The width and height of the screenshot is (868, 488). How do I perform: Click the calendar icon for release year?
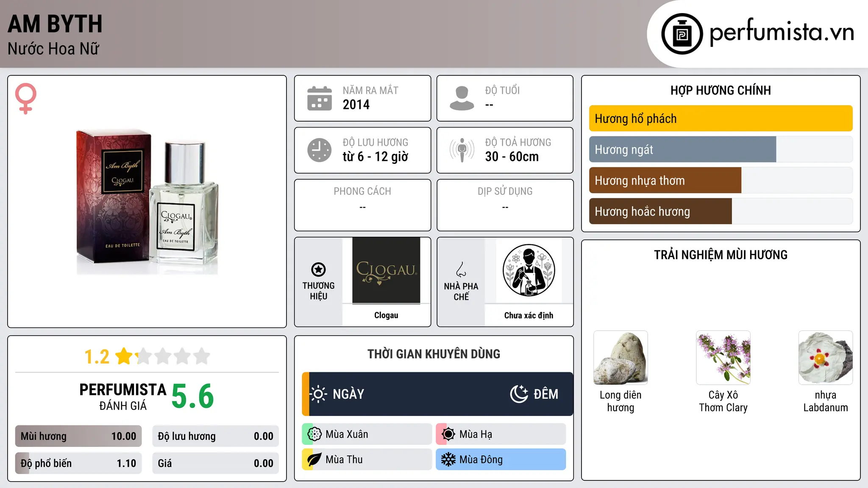320,98
